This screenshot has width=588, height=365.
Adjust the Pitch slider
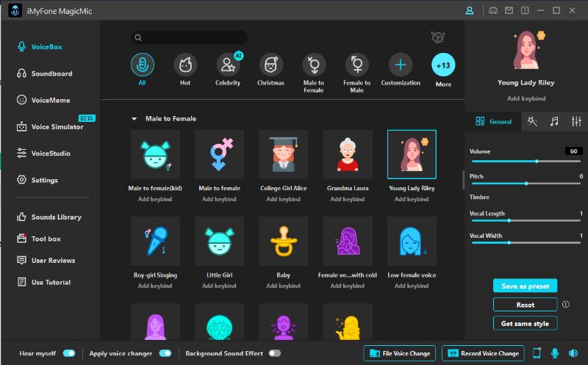tap(526, 184)
